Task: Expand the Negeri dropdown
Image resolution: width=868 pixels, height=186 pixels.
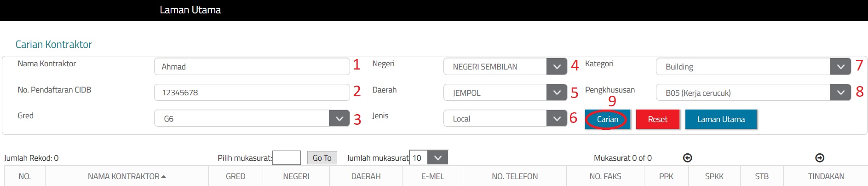Action: tap(557, 67)
